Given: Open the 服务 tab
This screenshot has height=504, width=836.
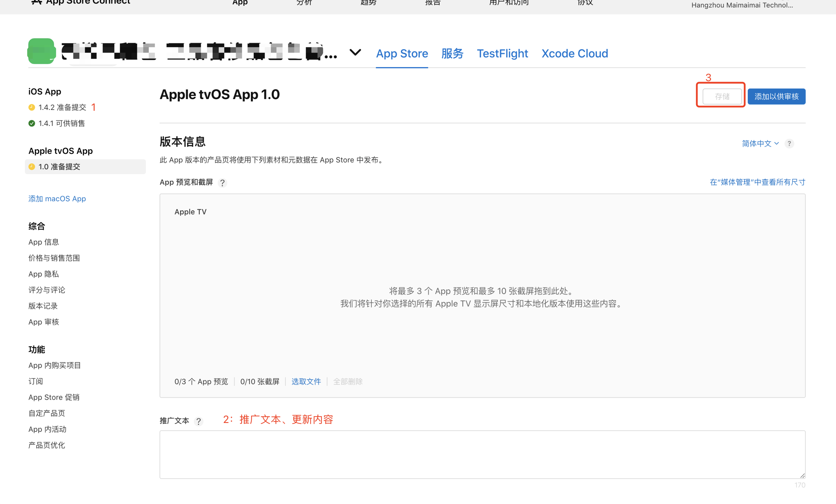Looking at the screenshot, I should (x=452, y=54).
